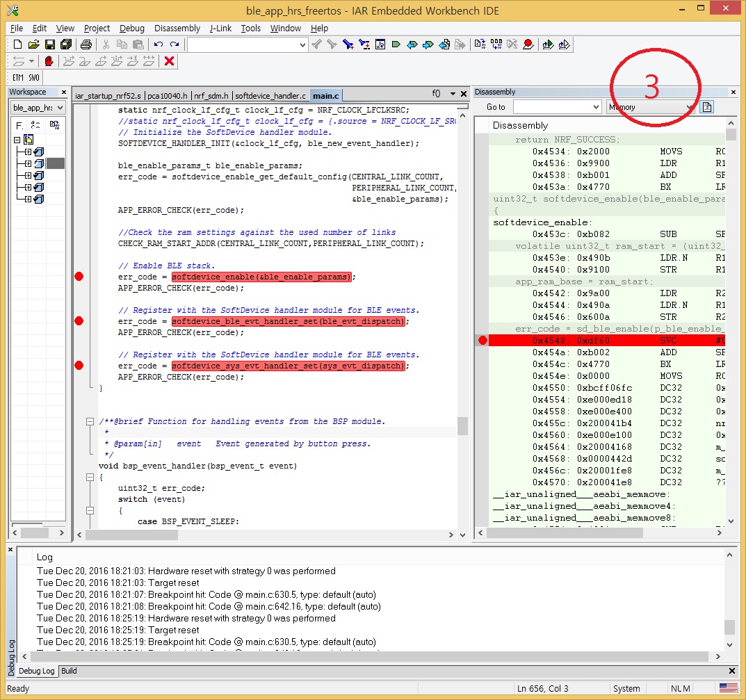Screen dimensions: 746x700
Task: Toggle breakpoint on softdevice_enable line
Action: 79,276
